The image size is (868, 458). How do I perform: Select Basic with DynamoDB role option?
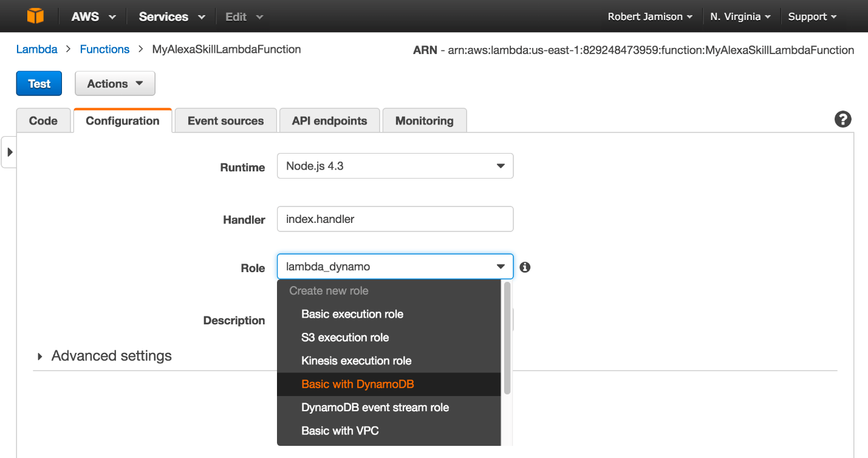pyautogui.click(x=357, y=384)
